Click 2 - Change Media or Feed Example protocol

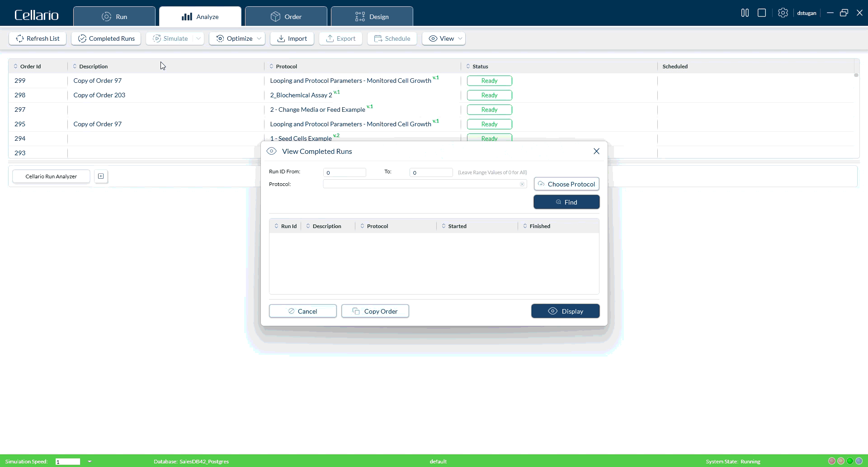pos(317,110)
